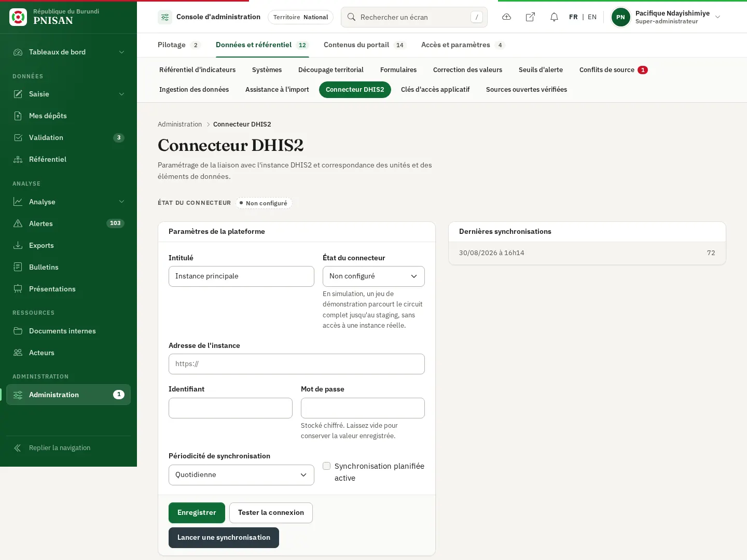Click the search magnifier icon
This screenshot has width=747, height=560.
coord(351,17)
